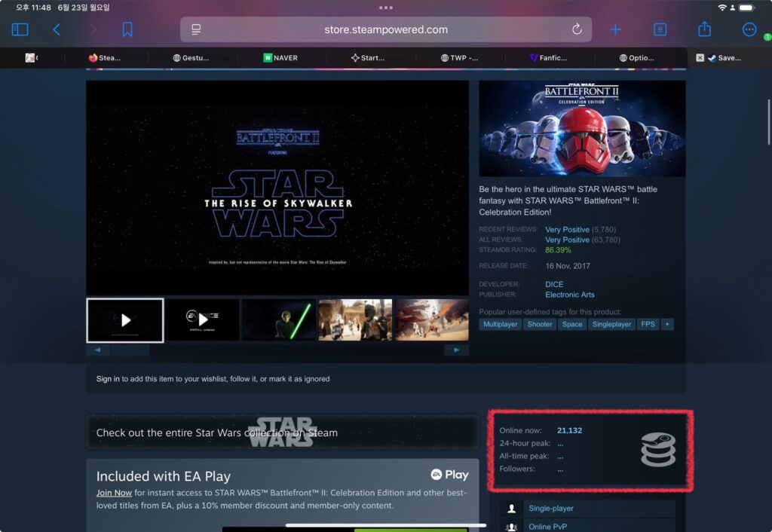The width and height of the screenshot is (772, 532).
Task: Select the Multiplayer tag
Action: 501,324
